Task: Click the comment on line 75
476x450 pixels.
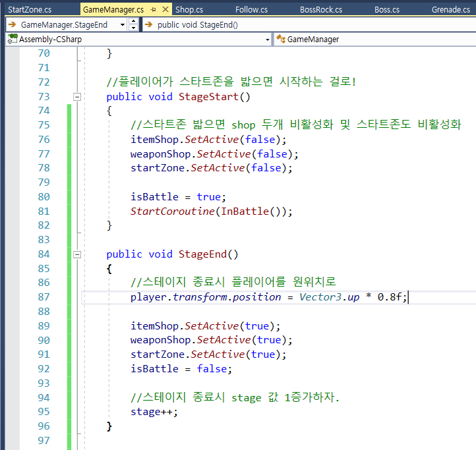Action: pos(295,125)
